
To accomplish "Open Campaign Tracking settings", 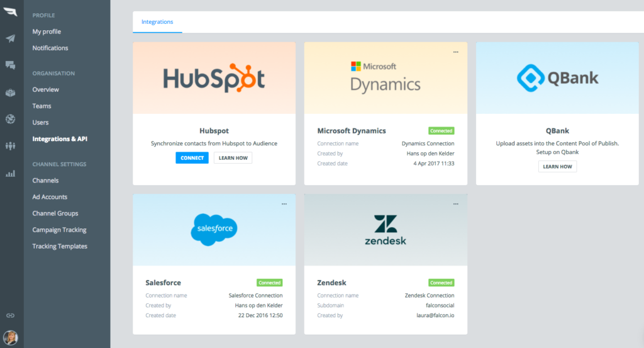I will coord(60,230).
